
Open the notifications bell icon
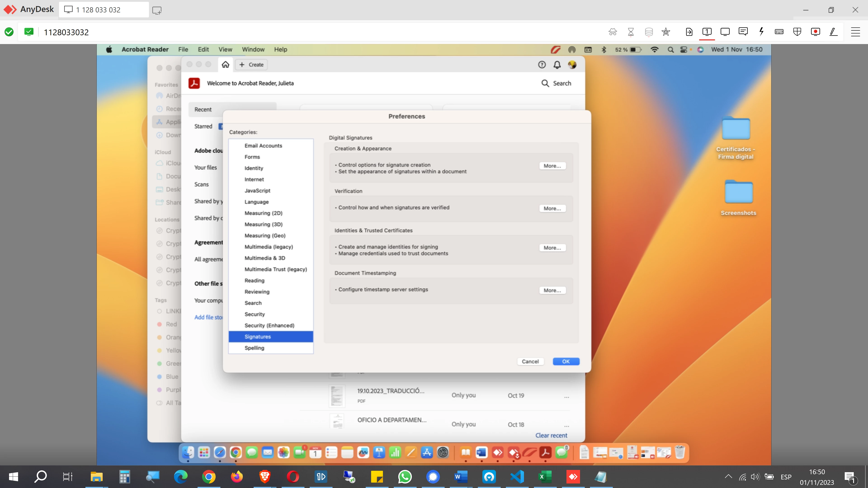tap(557, 65)
